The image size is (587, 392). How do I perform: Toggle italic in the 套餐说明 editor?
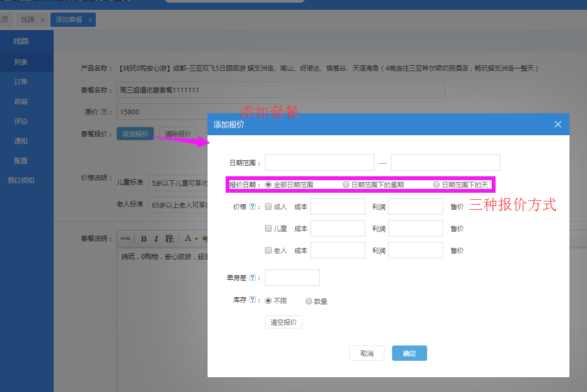pyautogui.click(x=156, y=239)
